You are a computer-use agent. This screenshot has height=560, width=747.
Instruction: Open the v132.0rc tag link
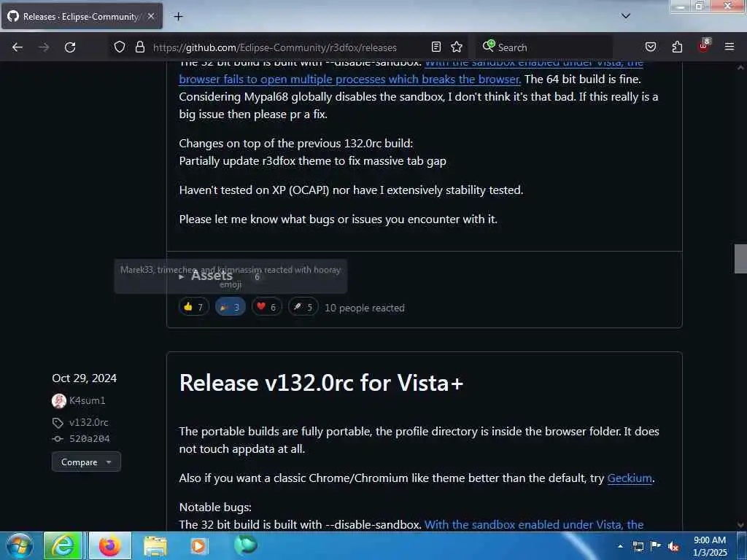pyautogui.click(x=88, y=422)
